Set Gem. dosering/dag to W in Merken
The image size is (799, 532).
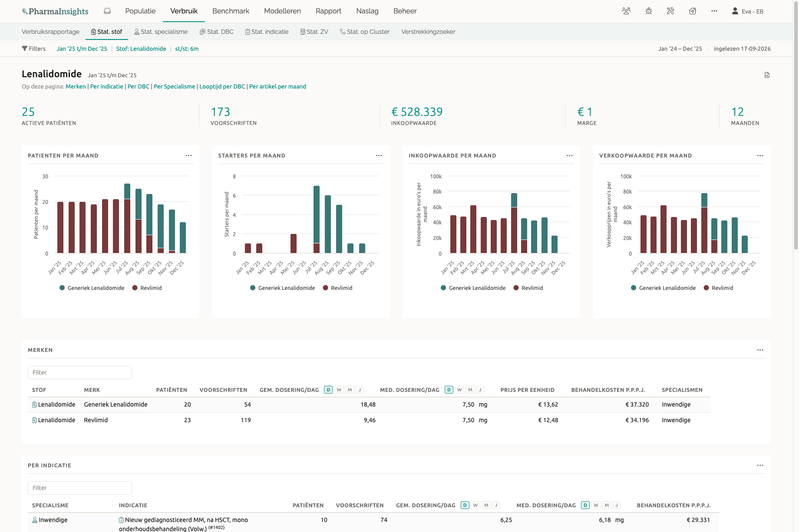(x=339, y=390)
